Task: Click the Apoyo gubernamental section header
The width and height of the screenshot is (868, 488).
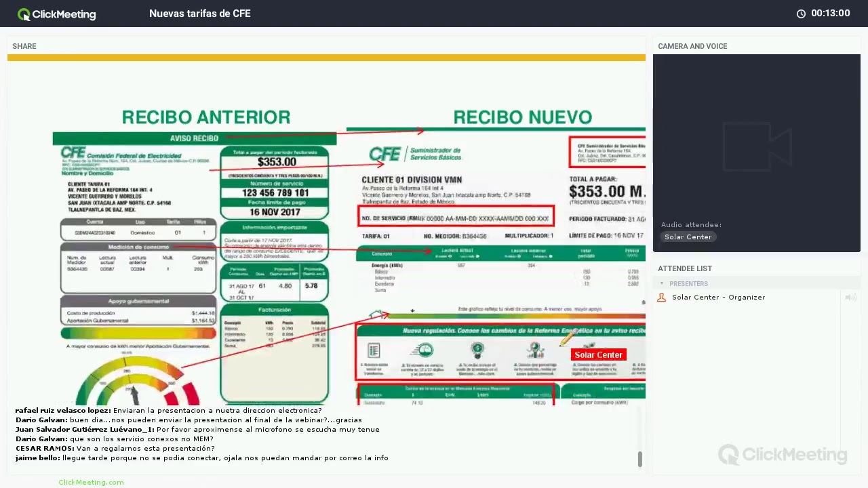Action: click(138, 301)
